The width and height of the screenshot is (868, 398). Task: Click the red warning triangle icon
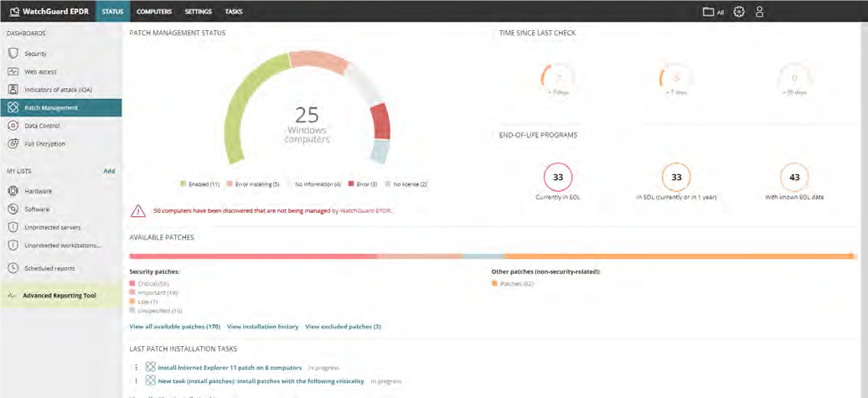(138, 211)
